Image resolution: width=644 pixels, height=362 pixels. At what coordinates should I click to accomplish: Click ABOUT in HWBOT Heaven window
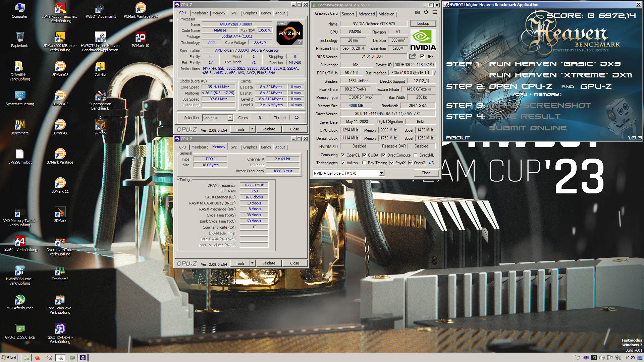[x=458, y=137]
